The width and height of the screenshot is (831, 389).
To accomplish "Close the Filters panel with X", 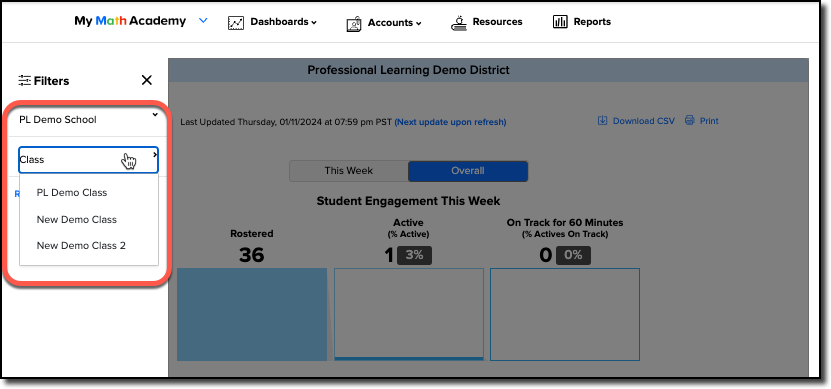I will tap(147, 80).
